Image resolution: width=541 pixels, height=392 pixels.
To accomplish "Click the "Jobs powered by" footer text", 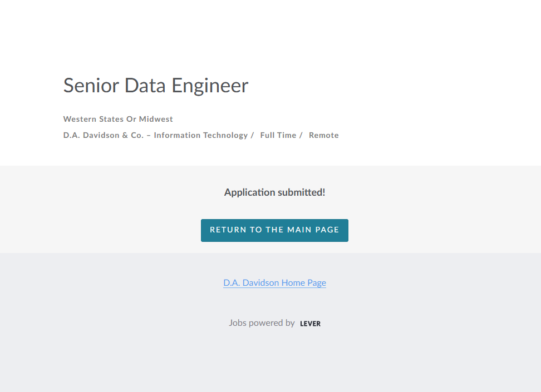I will [262, 322].
